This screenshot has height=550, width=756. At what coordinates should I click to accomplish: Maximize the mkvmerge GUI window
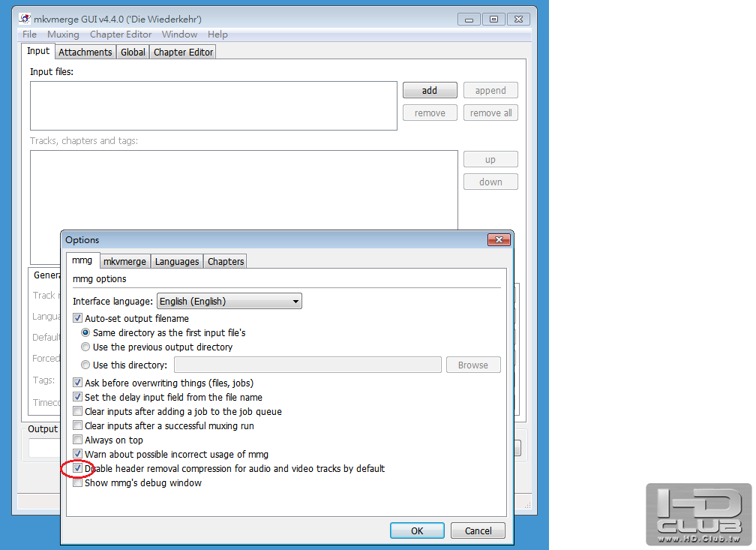[x=493, y=20]
